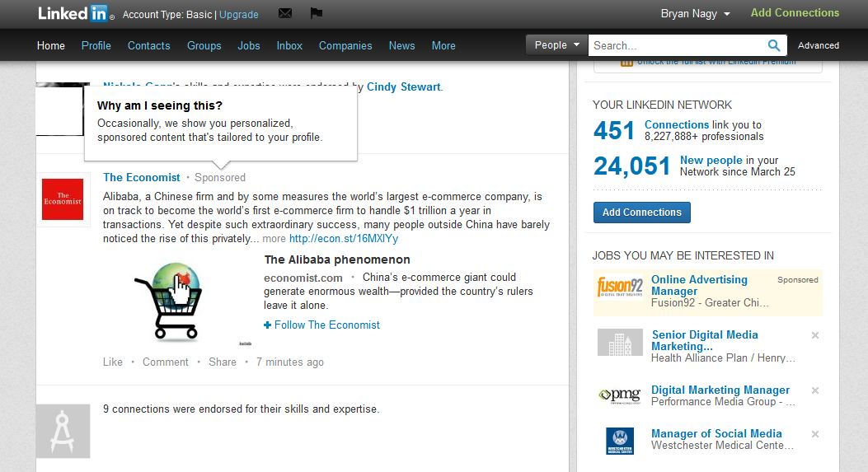Click the PMG company logo
Screen dimensions: 868x472
620,395
